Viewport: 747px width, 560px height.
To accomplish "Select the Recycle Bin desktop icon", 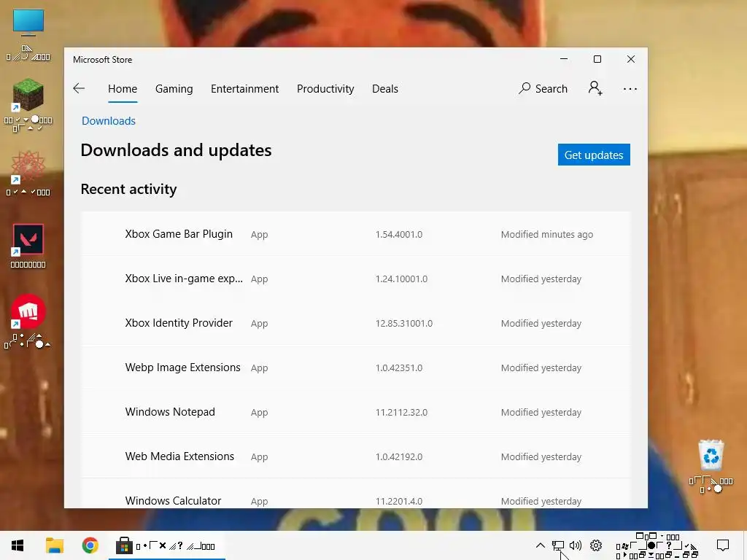I will click(711, 466).
